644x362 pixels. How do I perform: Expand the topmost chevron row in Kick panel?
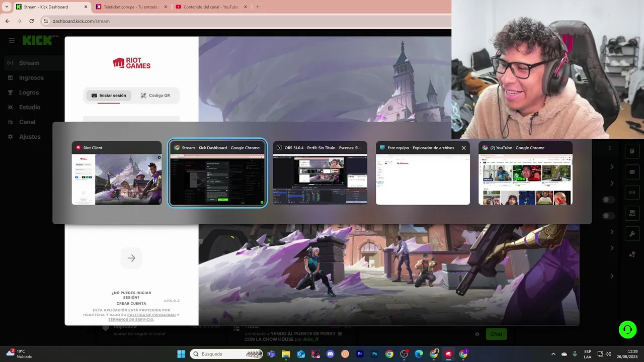[x=612, y=166]
